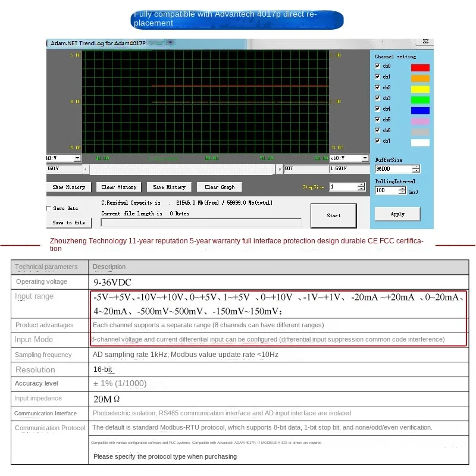Click the blue Advantech 4017p compatibility banner
The image size is (476, 476).
tap(237, 19)
